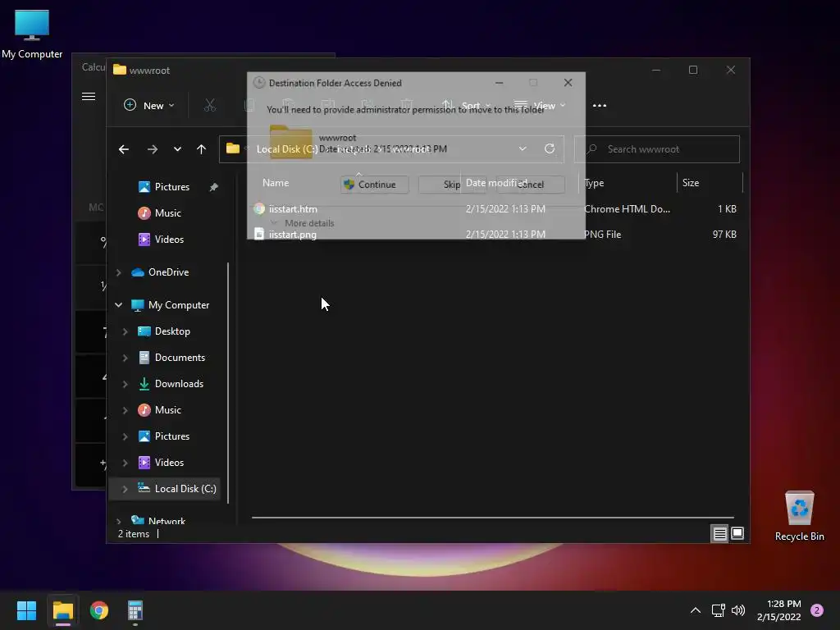The image size is (840, 630).
Task: Click the Cut scissors icon
Action: [209, 106]
